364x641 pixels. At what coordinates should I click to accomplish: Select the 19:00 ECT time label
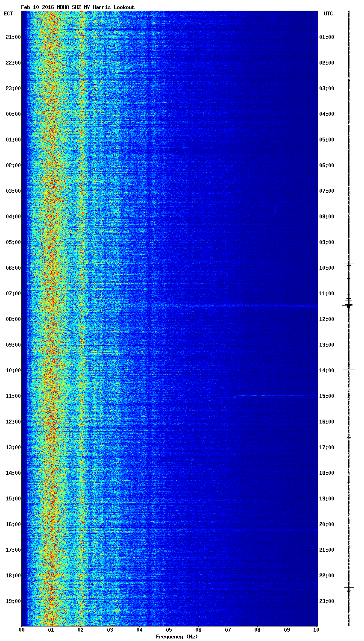point(13,601)
